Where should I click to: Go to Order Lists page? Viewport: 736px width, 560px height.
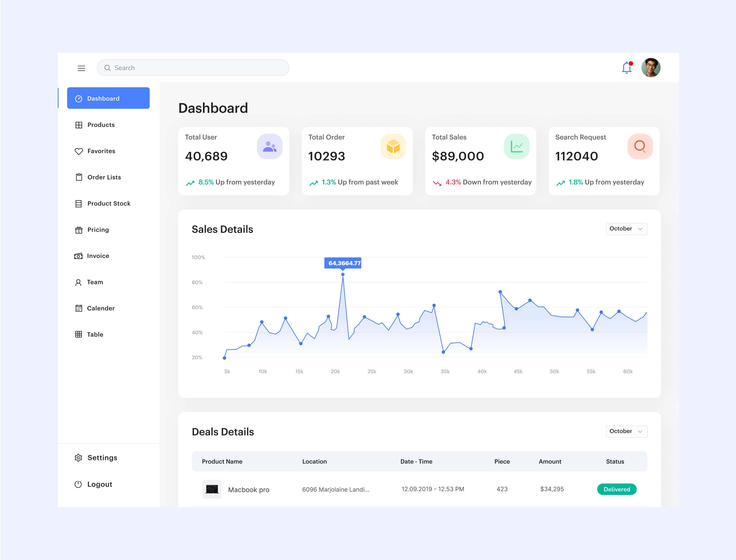tap(104, 177)
